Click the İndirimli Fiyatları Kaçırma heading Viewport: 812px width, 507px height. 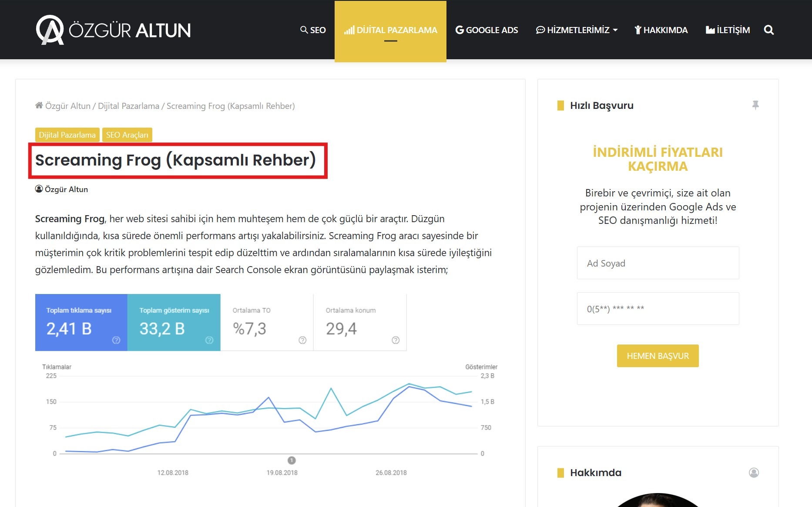click(x=658, y=159)
